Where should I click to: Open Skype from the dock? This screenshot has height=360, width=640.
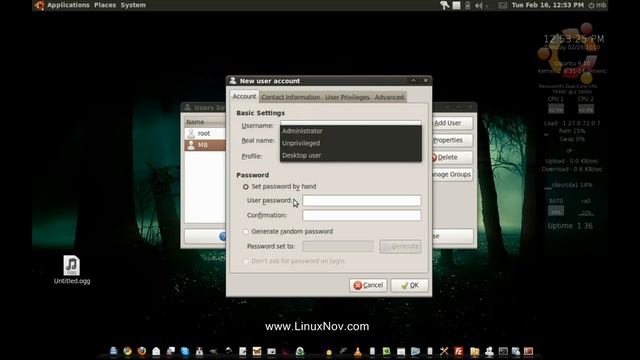185,351
